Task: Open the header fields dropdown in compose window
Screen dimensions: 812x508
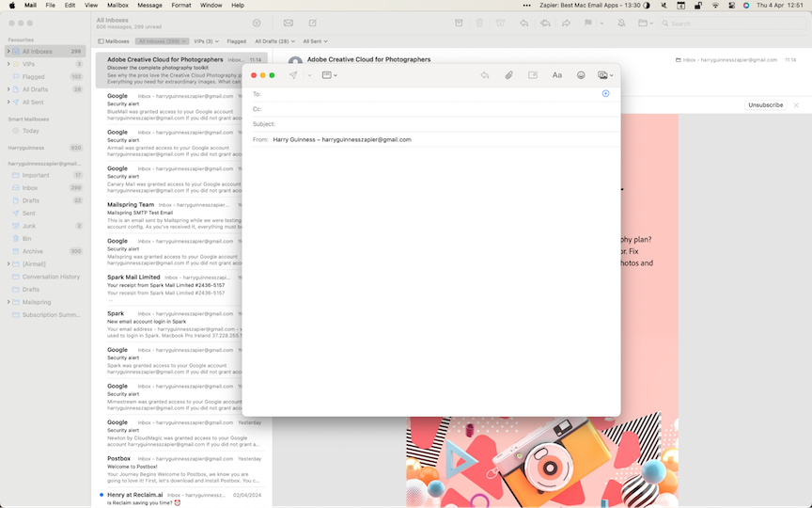Action: point(329,75)
